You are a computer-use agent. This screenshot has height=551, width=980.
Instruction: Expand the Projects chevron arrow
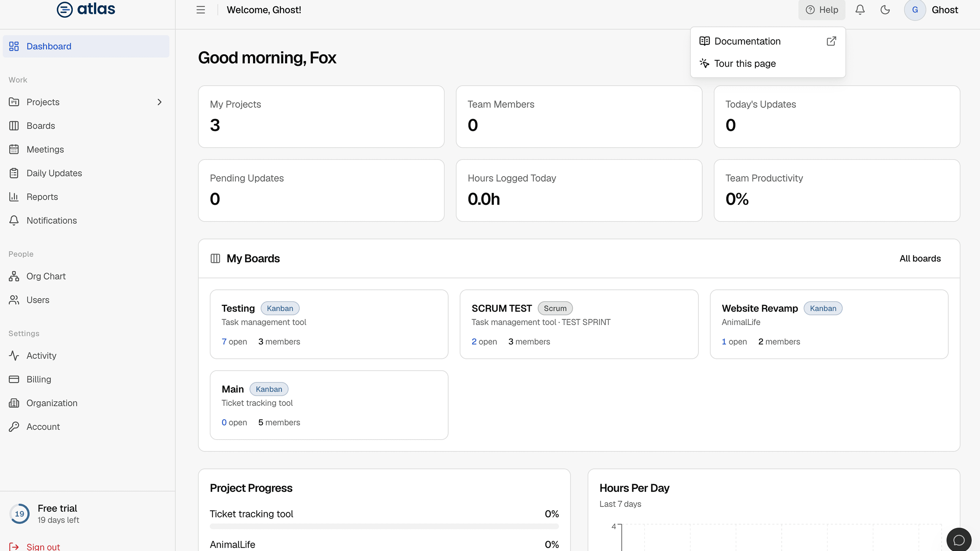[x=159, y=102]
